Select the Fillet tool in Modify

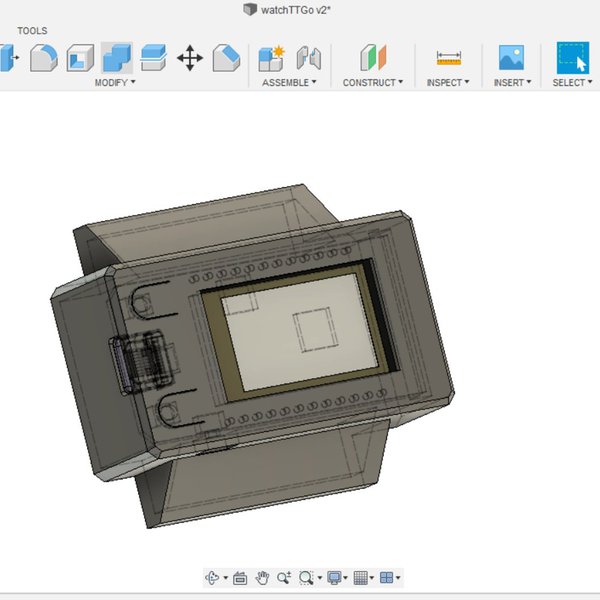(x=43, y=58)
